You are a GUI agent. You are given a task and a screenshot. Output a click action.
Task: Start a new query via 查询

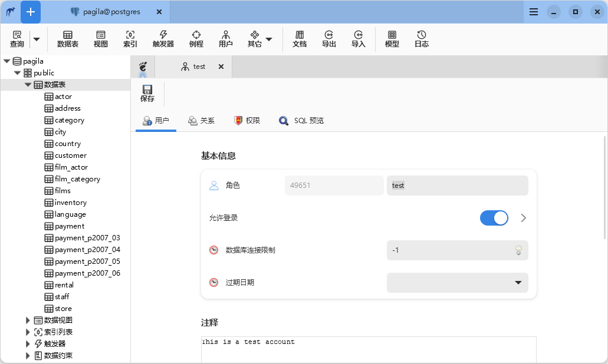tap(16, 38)
